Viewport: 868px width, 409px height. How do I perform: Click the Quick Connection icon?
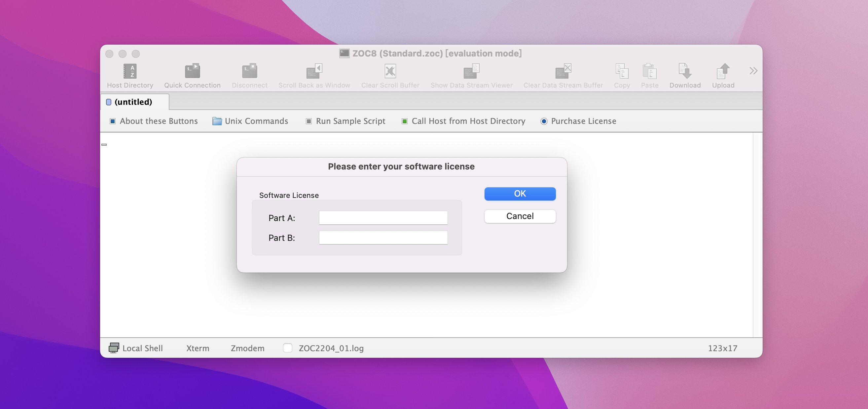[x=192, y=71]
